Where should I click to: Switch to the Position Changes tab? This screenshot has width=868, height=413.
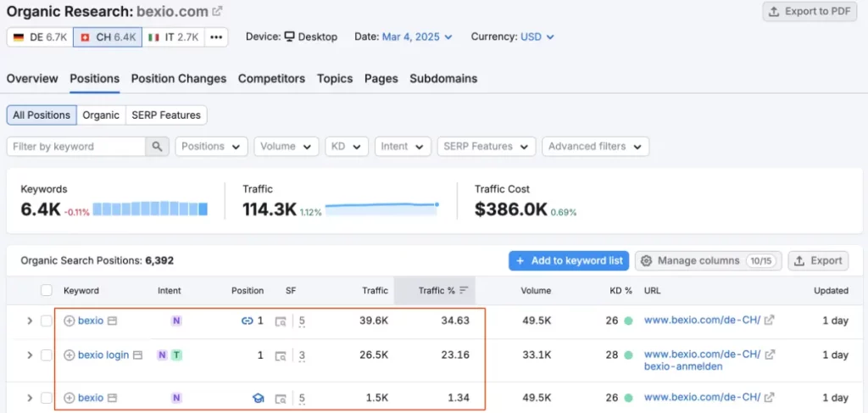[x=179, y=79]
